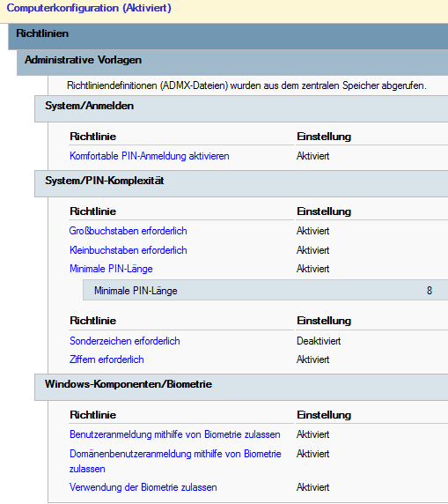Screen dimensions: 448x504
Task: Open the Großbuchstaben erforderlich policy link
Action: click(128, 231)
